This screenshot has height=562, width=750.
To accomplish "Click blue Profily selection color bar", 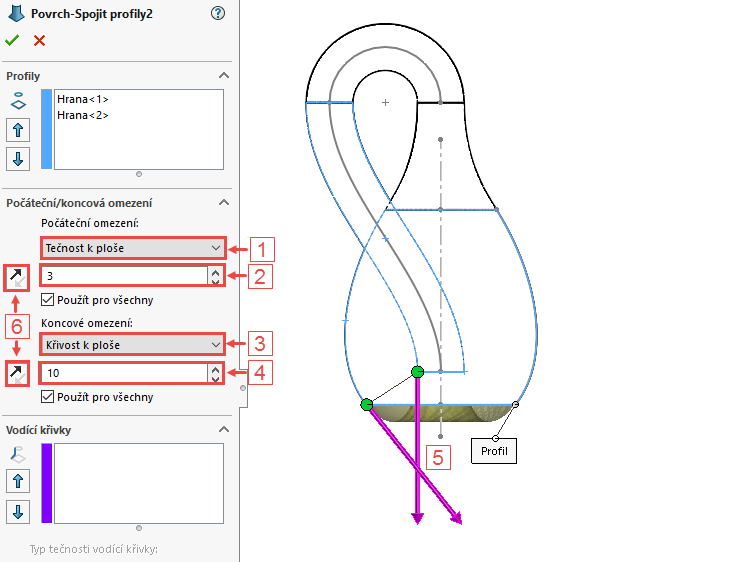I will point(46,129).
